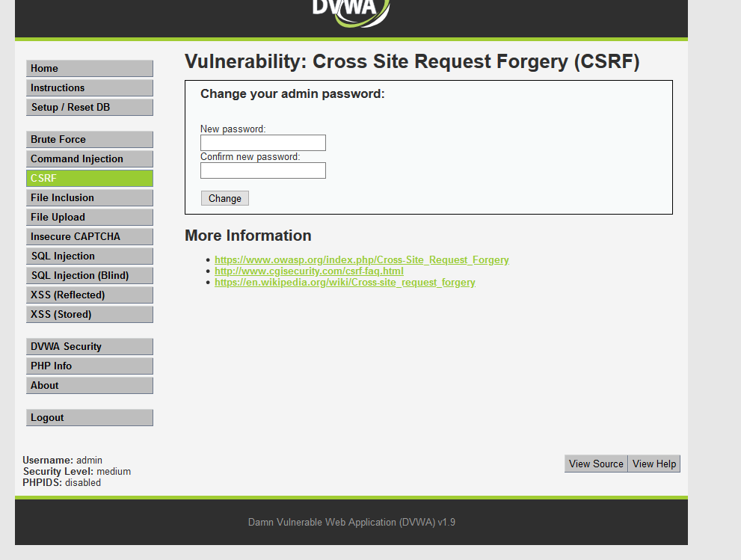This screenshot has width=741, height=560.
Task: Select XSS (Stored) menu entry
Action: [x=90, y=314]
